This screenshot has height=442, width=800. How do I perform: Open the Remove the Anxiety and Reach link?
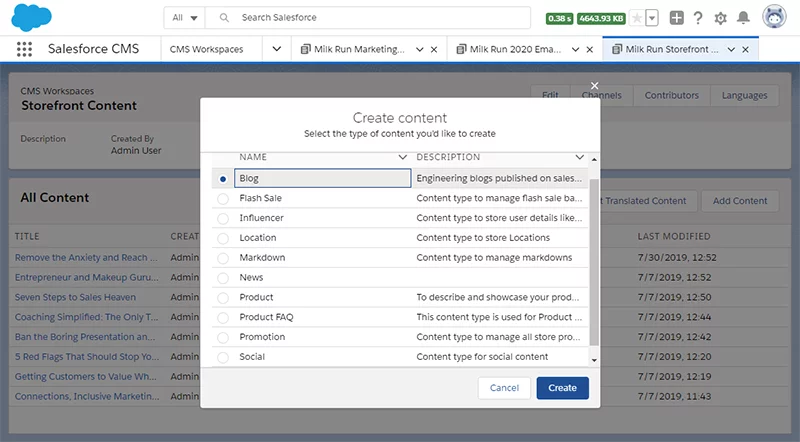click(x=86, y=257)
